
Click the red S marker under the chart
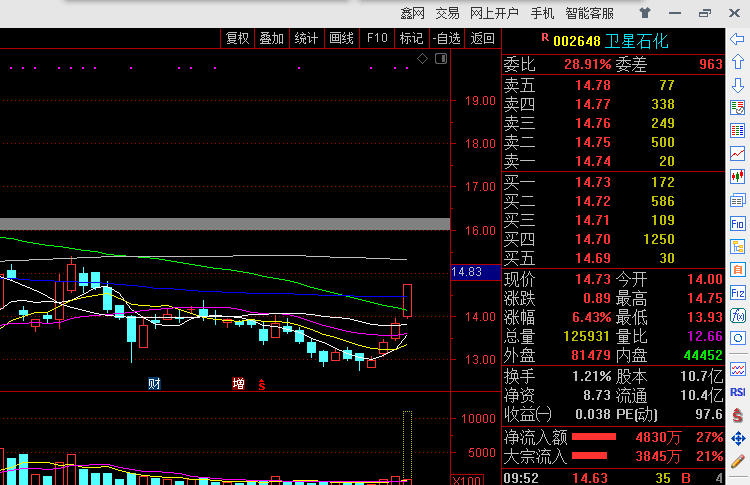262,384
